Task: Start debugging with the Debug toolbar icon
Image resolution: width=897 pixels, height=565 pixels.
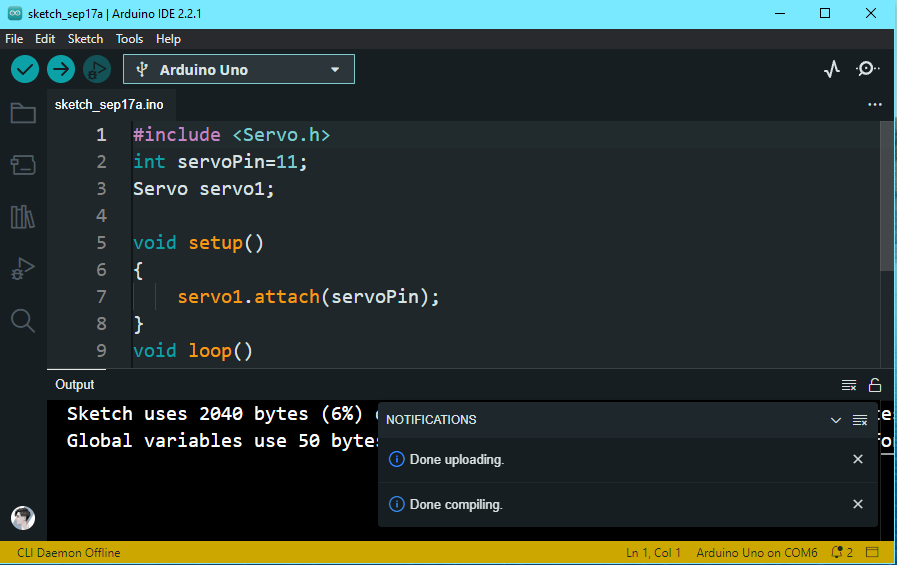Action: pyautogui.click(x=97, y=69)
